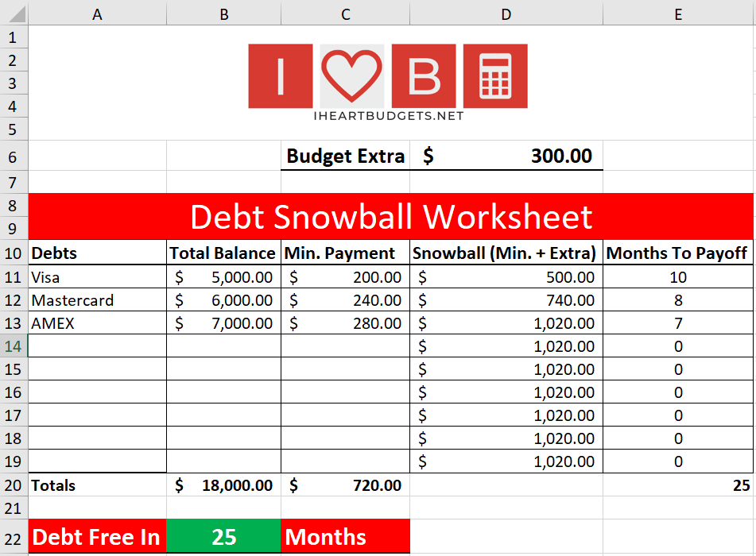Select Mastercard total balance 6,000.00 cell
This screenshot has width=756, height=556.
click(224, 300)
